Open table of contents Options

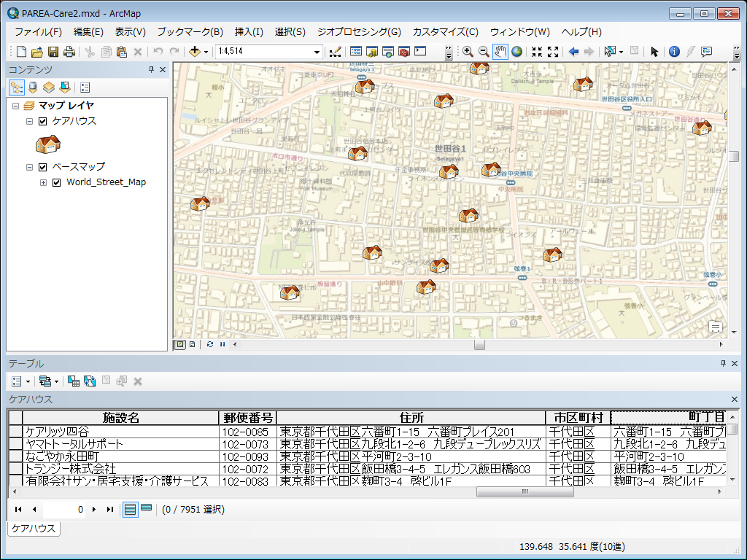click(85, 87)
